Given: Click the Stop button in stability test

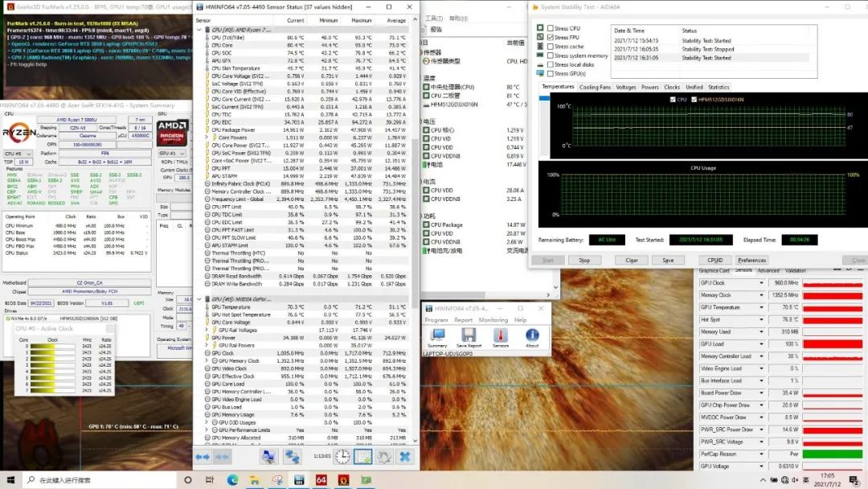Looking at the screenshot, I should click(x=584, y=260).
